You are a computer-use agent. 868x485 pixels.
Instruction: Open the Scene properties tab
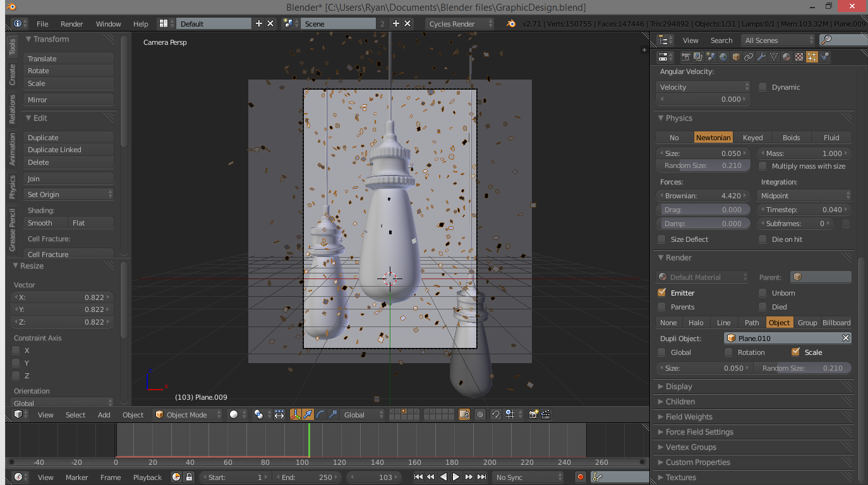711,57
